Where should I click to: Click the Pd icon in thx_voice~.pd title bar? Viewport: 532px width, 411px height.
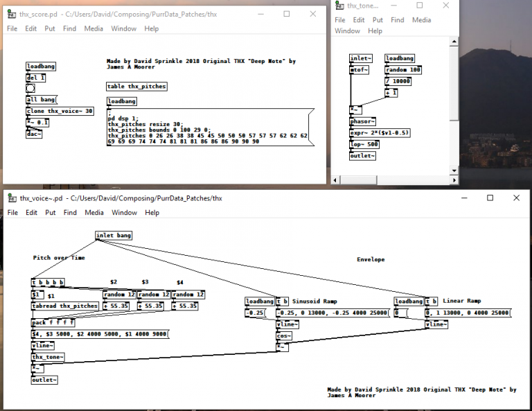pos(12,198)
